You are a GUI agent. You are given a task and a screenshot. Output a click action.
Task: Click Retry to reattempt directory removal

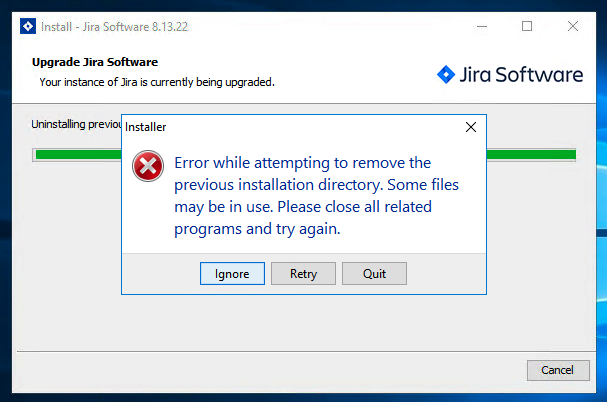(303, 273)
